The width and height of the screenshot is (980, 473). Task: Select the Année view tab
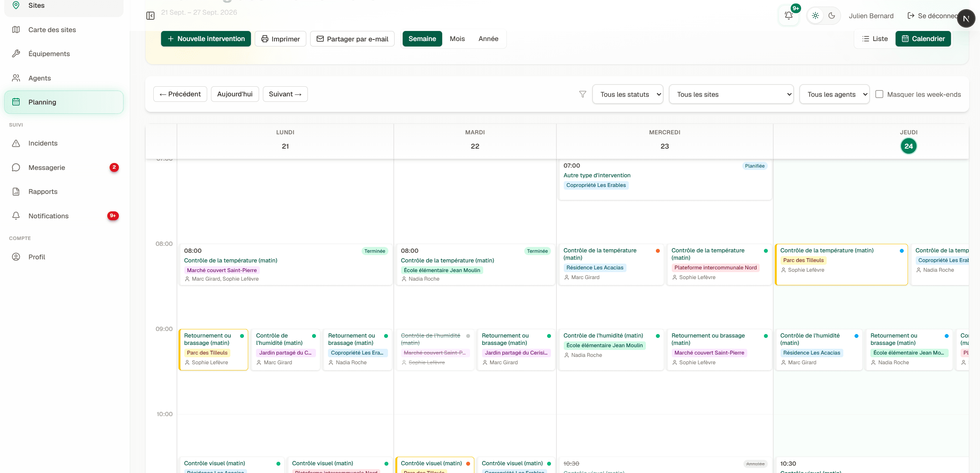tap(488, 39)
